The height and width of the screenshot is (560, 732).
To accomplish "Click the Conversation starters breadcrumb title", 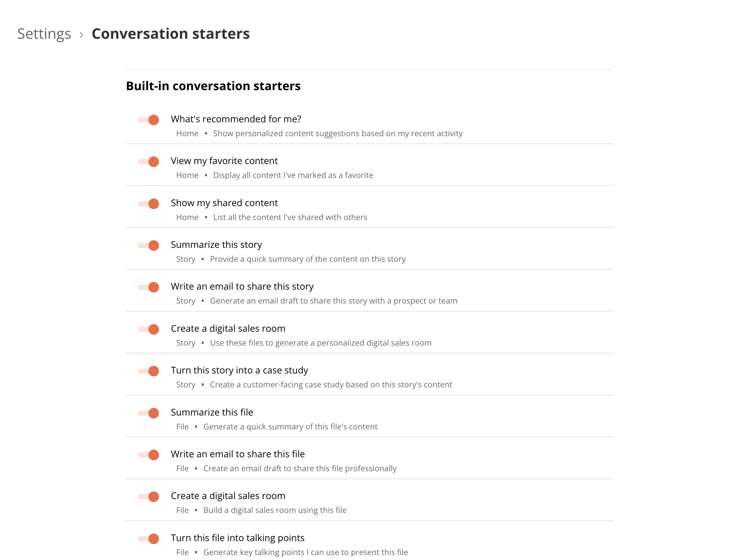I will [x=171, y=34].
